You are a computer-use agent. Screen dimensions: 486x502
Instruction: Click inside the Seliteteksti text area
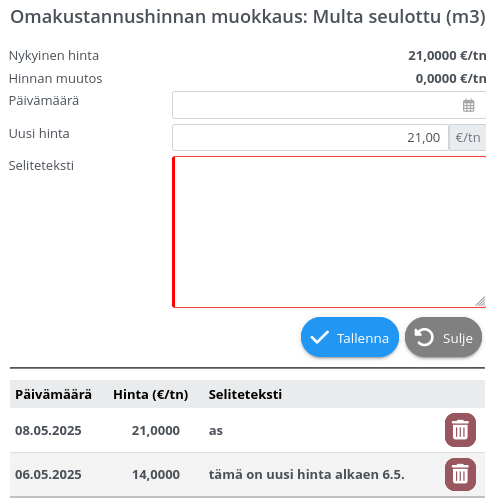[x=329, y=232]
